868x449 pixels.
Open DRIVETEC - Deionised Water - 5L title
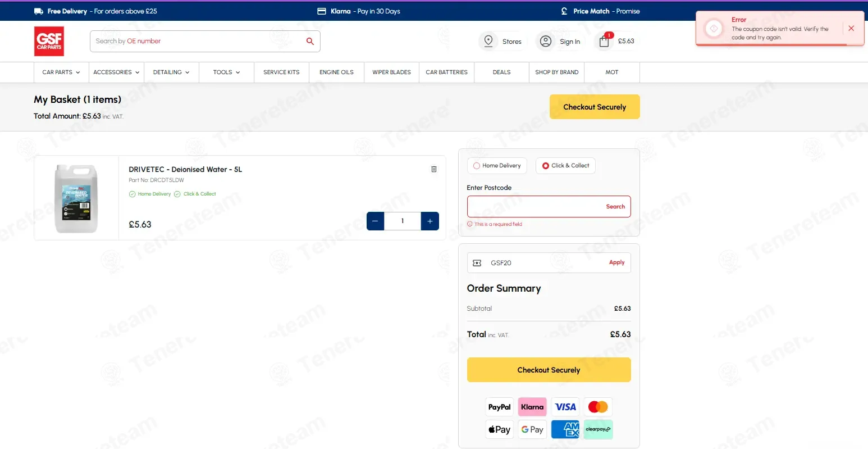point(185,169)
